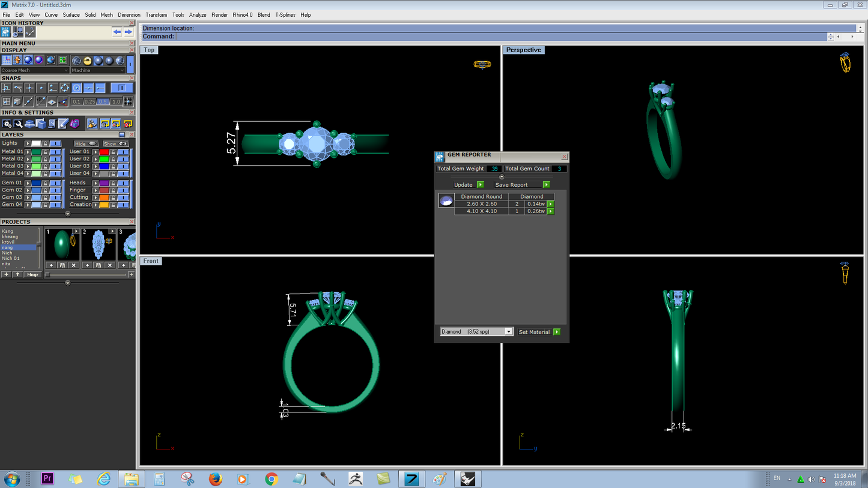Open Paint from the taskbar
The width and height of the screenshot is (868, 488).
click(x=440, y=479)
